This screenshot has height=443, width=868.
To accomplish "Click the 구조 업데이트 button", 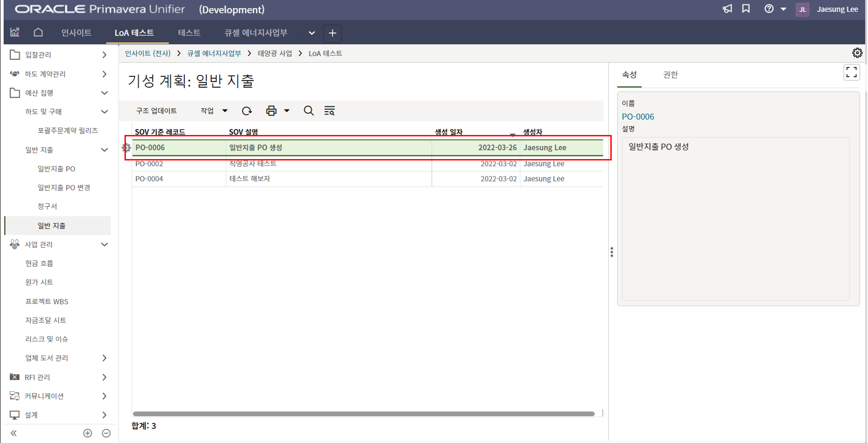I will (x=156, y=111).
